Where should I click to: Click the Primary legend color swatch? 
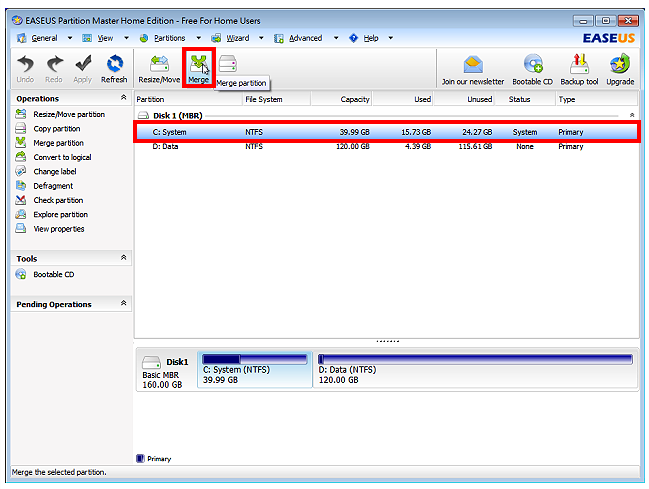point(140,458)
